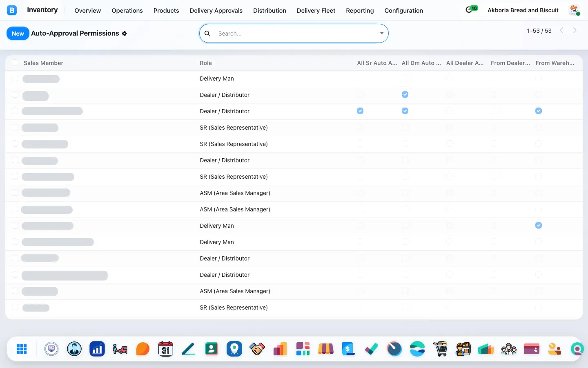The height and width of the screenshot is (368, 588).
Task: Click the Inventory app title
Action: click(42, 10)
